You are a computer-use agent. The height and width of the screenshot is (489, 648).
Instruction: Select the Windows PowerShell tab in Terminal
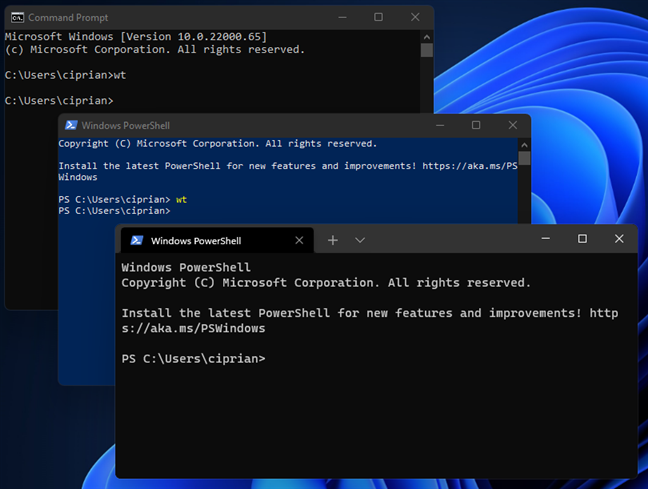pos(217,240)
